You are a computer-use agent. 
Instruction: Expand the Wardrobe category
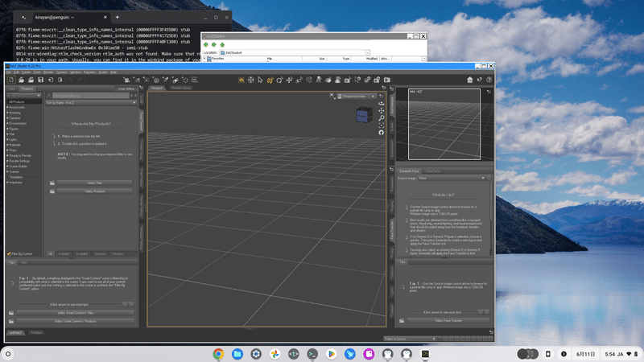pos(7,183)
